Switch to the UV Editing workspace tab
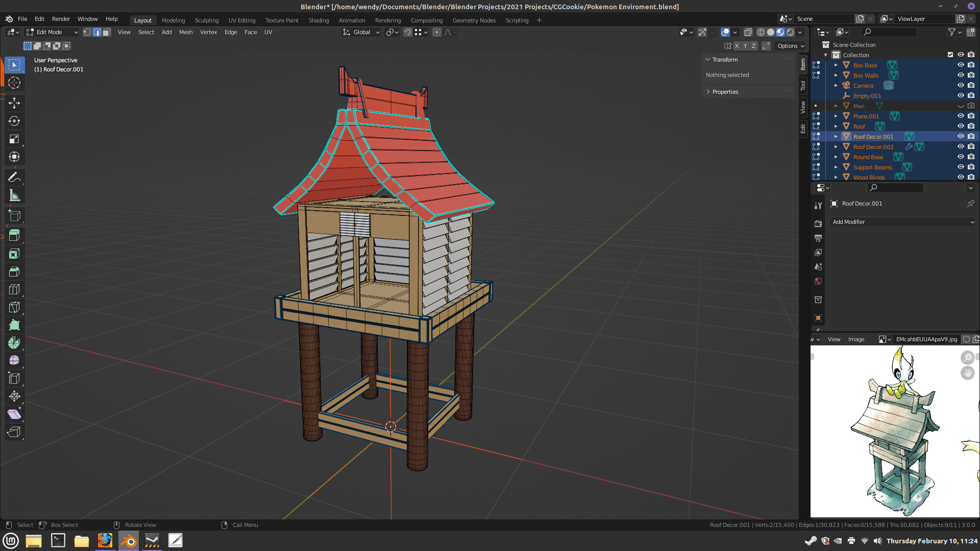 point(241,20)
